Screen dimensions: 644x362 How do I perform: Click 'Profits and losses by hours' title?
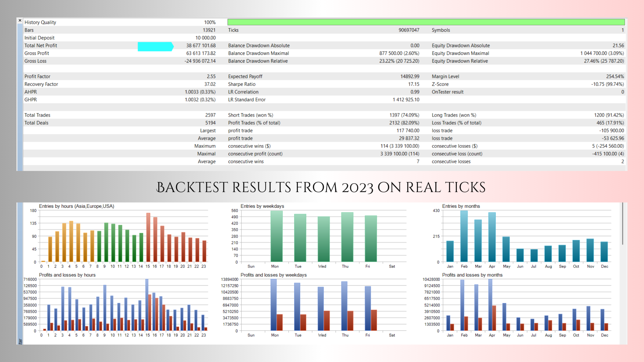pos(67,275)
